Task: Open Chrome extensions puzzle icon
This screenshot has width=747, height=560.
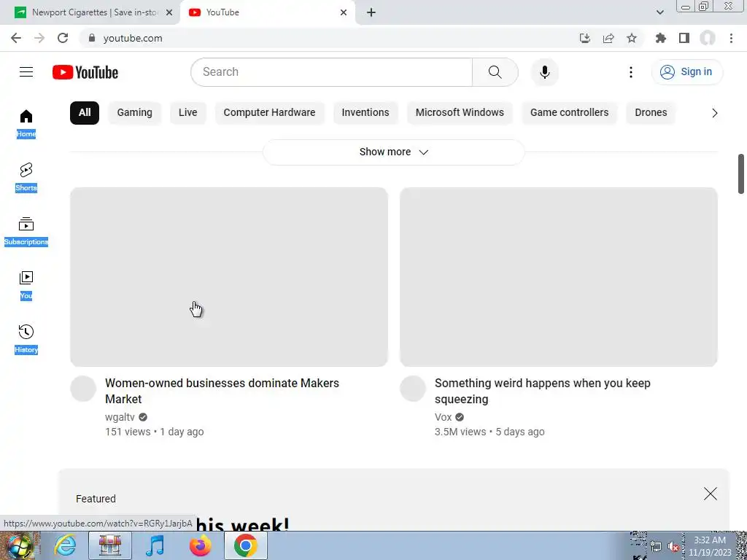Action: pos(661,38)
